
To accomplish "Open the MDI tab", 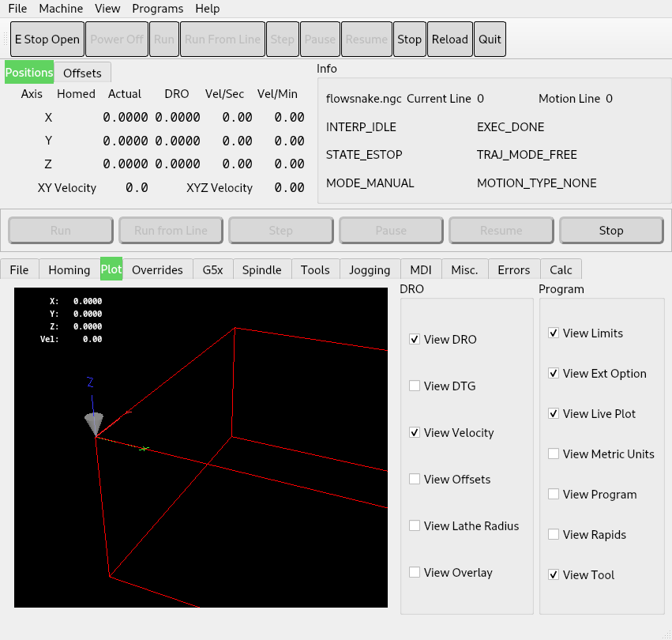I will 421,269.
